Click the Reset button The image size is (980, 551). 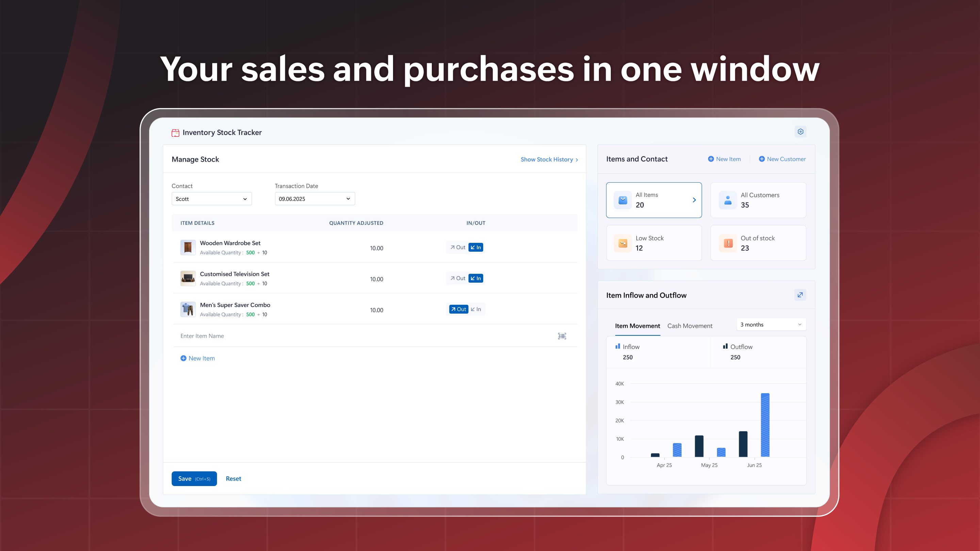[233, 479]
